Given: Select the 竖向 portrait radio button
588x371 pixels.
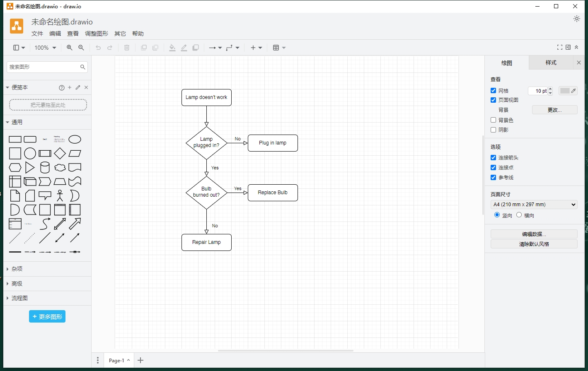Looking at the screenshot, I should coord(497,215).
